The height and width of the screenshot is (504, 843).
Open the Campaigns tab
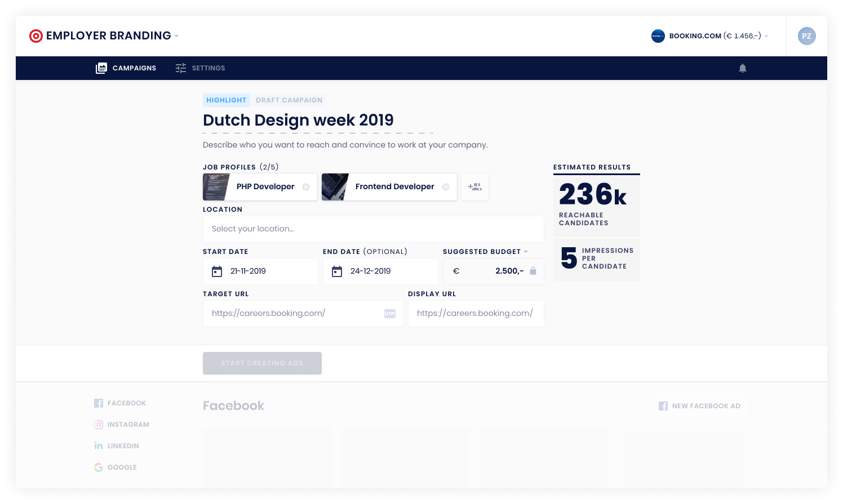[126, 68]
